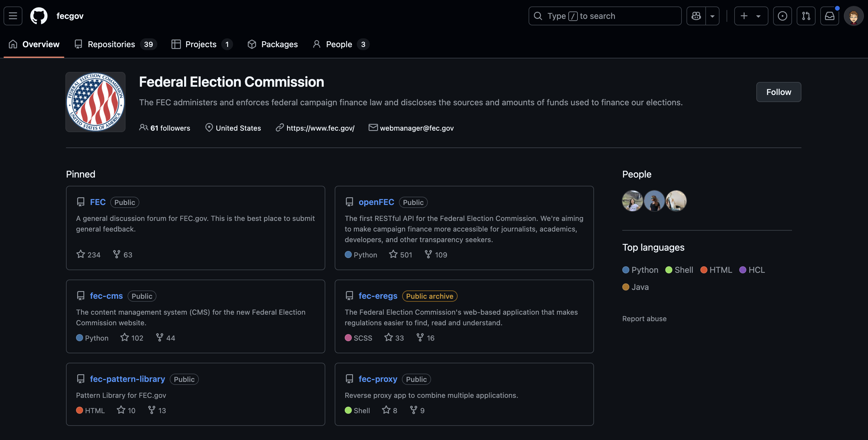Open the fec-pattern-library repository
The width and height of the screenshot is (868, 440).
[127, 379]
